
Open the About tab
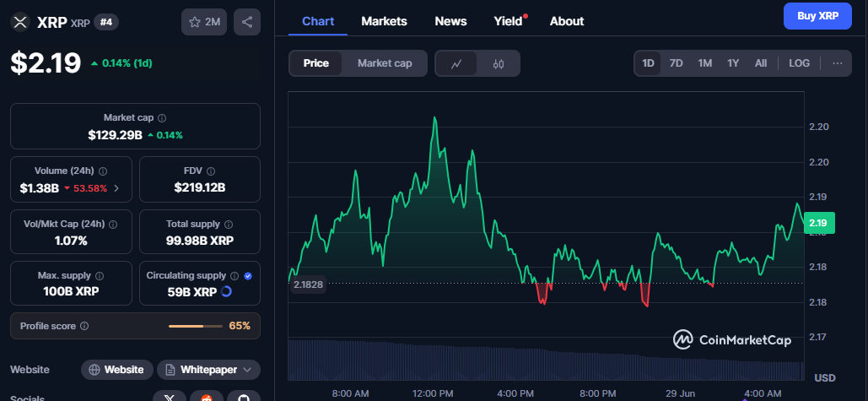coord(567,21)
